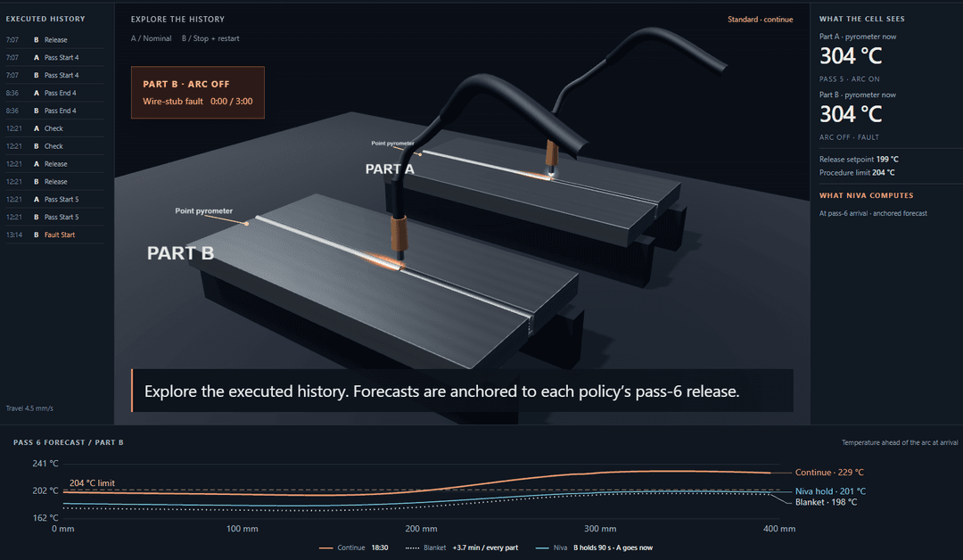The width and height of the screenshot is (963, 560).
Task: Choose the Standard · continue policy
Action: (x=761, y=20)
